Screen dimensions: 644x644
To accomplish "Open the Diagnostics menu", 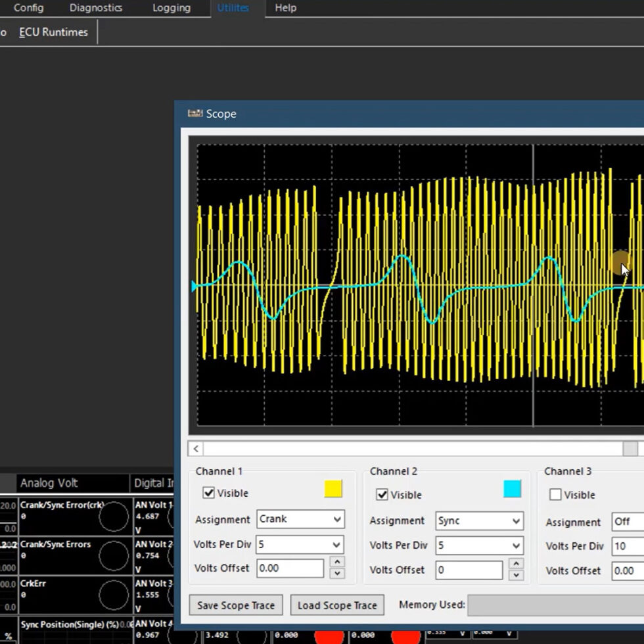I will [95, 8].
